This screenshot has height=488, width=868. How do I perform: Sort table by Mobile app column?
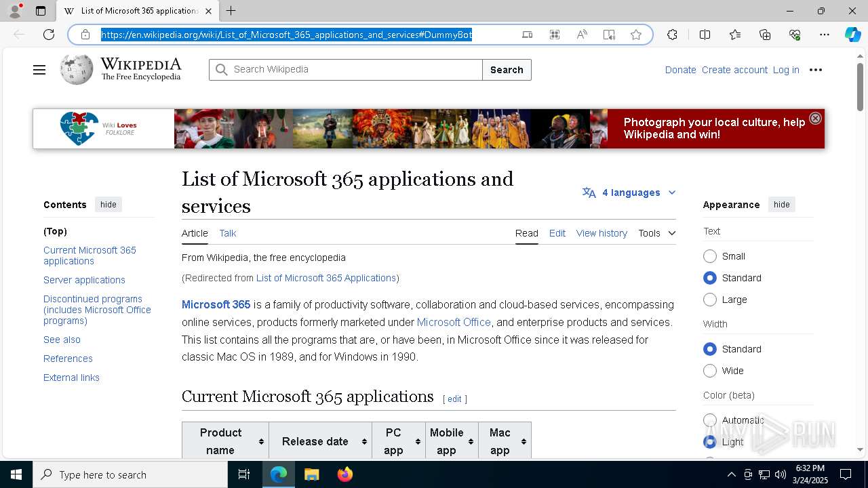[x=452, y=441]
